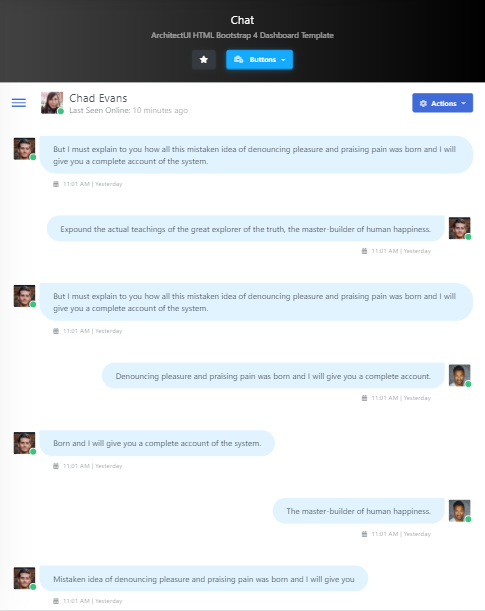Click Chad Evans profile avatar
The image size is (485, 611).
[52, 103]
